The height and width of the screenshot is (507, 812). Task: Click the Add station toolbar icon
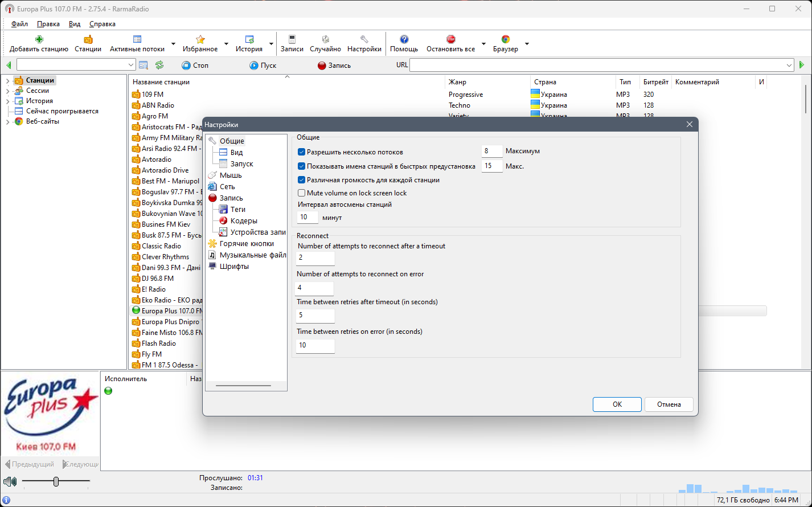tap(39, 39)
